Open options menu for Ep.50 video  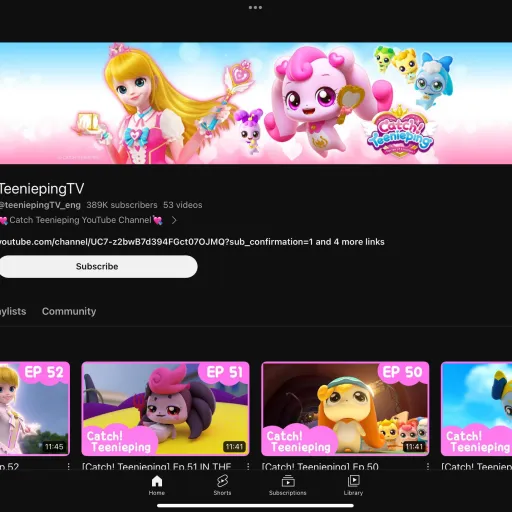(x=428, y=466)
